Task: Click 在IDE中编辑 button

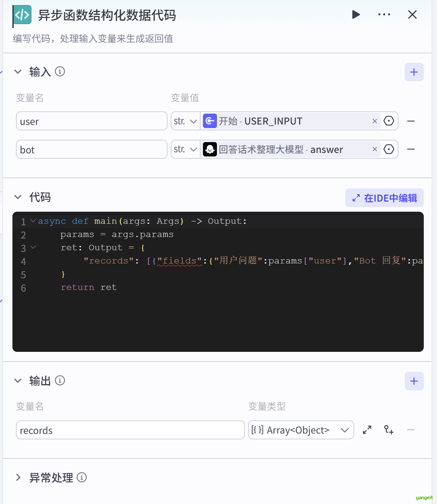Action: (384, 198)
